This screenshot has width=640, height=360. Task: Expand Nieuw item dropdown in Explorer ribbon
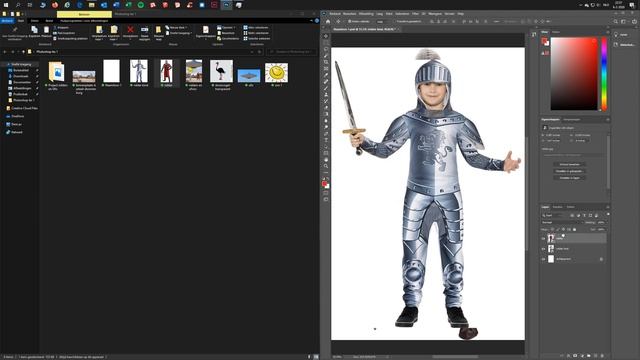click(178, 27)
